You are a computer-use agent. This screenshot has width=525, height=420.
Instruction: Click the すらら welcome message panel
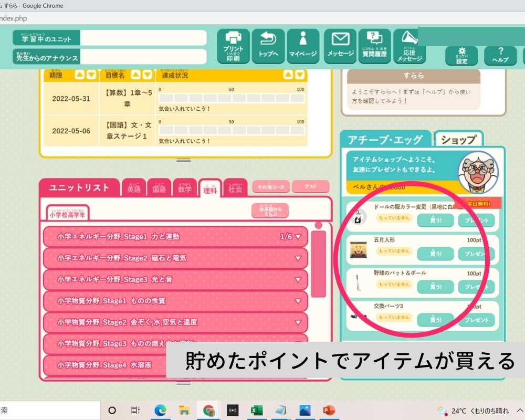coord(414,89)
